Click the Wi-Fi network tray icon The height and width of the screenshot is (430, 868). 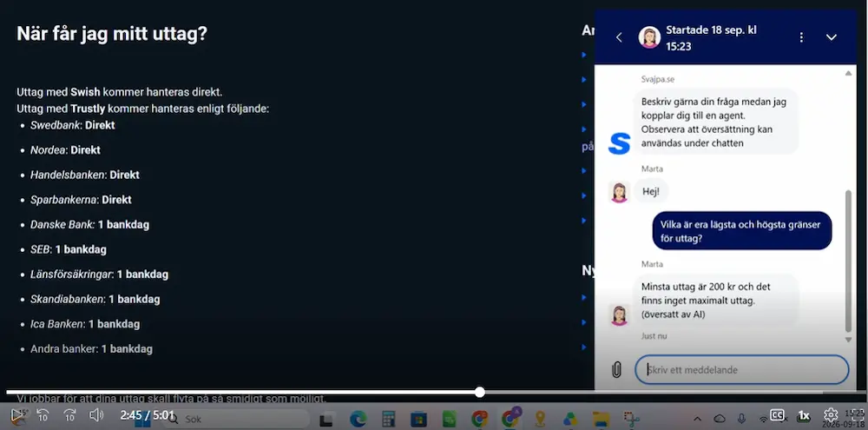coord(763,419)
